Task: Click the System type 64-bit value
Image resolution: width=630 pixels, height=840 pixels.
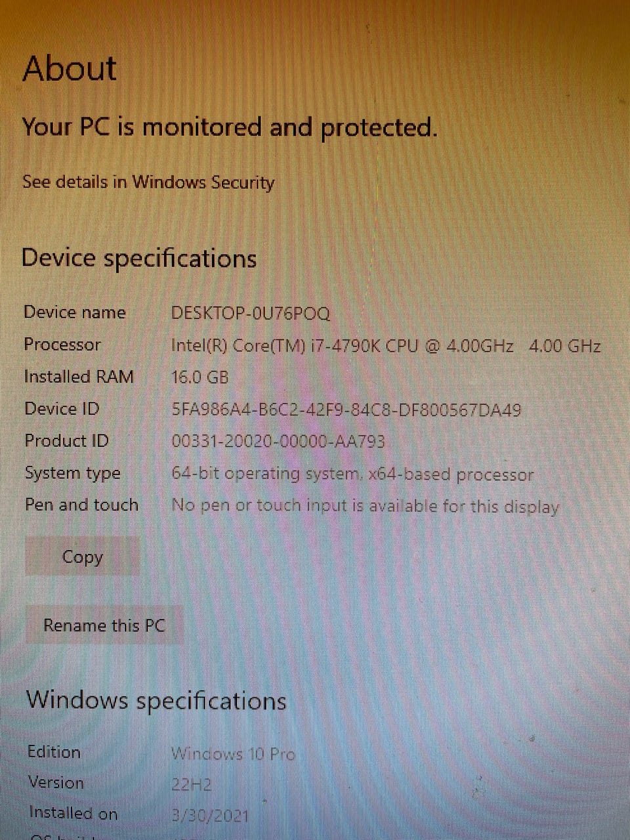Action: coord(352,474)
